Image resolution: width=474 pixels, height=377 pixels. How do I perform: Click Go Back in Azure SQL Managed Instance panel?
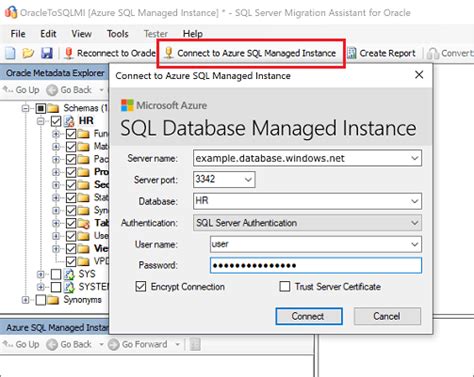pyautogui.click(x=69, y=344)
